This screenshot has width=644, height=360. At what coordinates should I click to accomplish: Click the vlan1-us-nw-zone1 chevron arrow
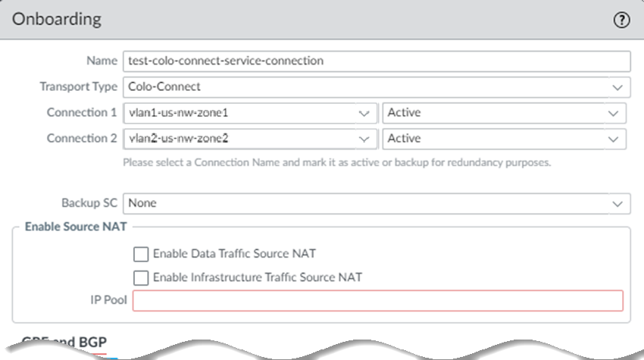pyautogui.click(x=364, y=113)
